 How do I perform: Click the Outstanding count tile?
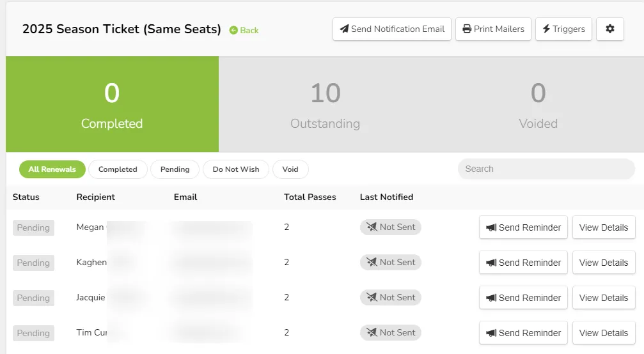(326, 104)
